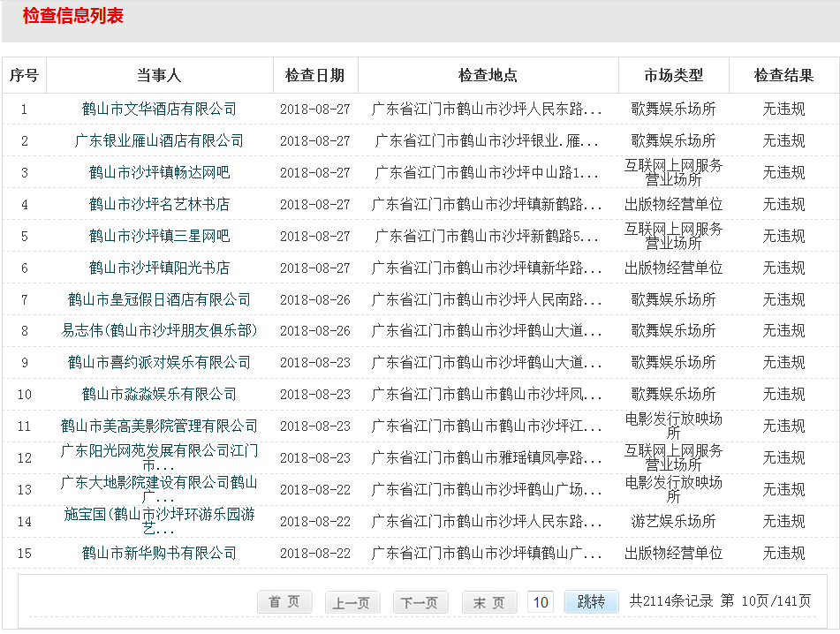
Task: Click the 首页 first page button
Action: tap(284, 602)
